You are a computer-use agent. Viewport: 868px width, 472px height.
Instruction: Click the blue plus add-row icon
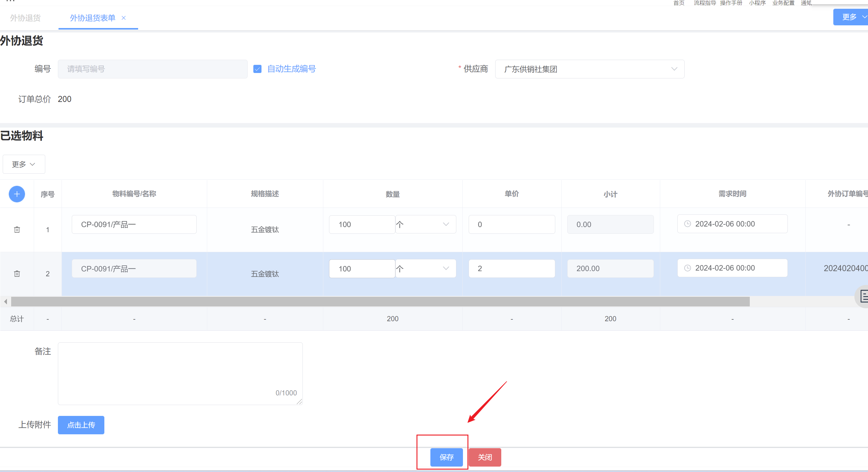(x=17, y=194)
